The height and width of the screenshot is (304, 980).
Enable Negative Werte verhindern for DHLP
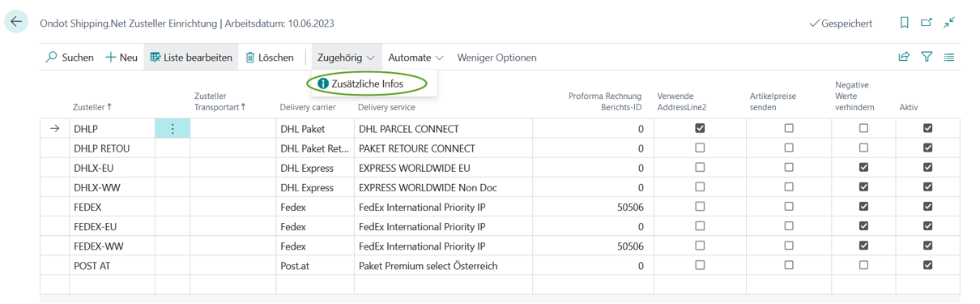(863, 128)
